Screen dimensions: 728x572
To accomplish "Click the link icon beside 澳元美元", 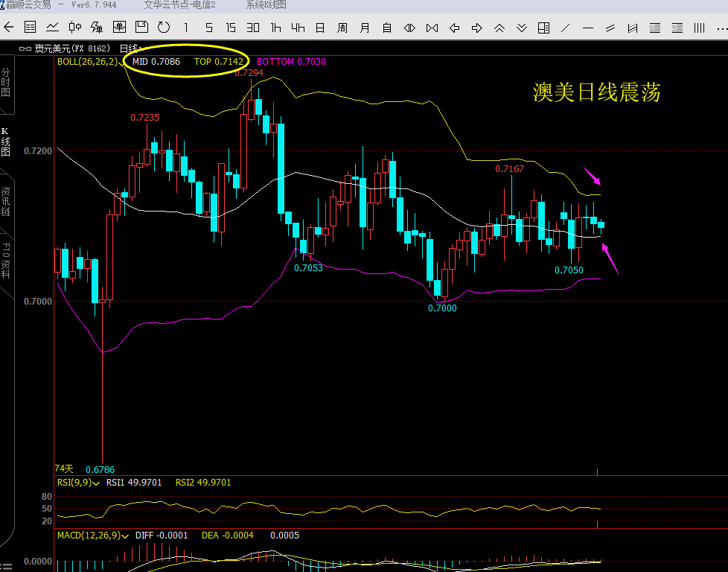I will coord(25,48).
